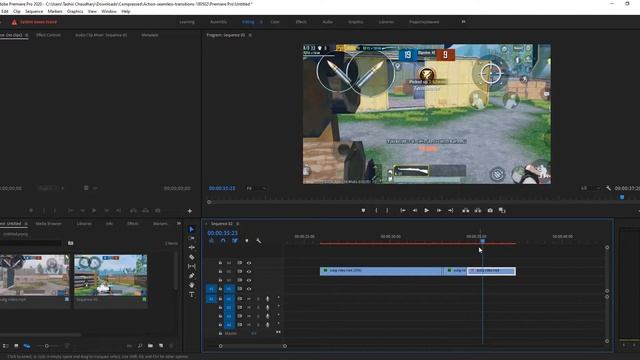
Task: Open Comparison View in Program monitor
Action: point(502,211)
